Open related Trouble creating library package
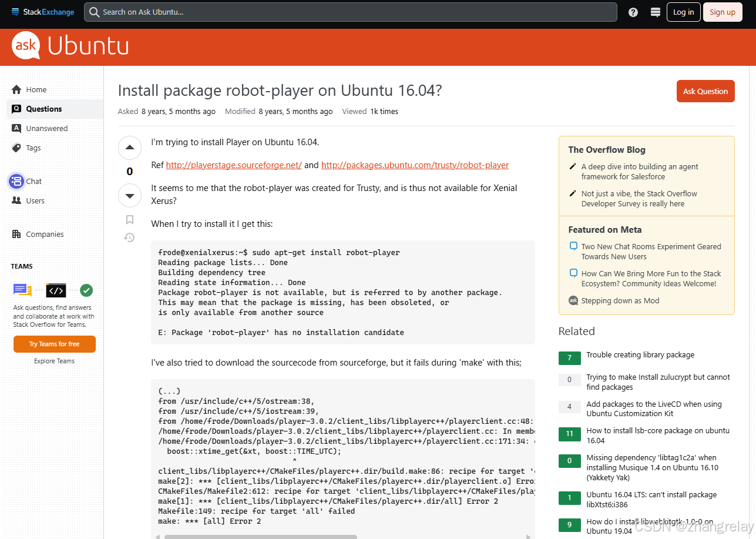The width and height of the screenshot is (756, 539). click(640, 355)
